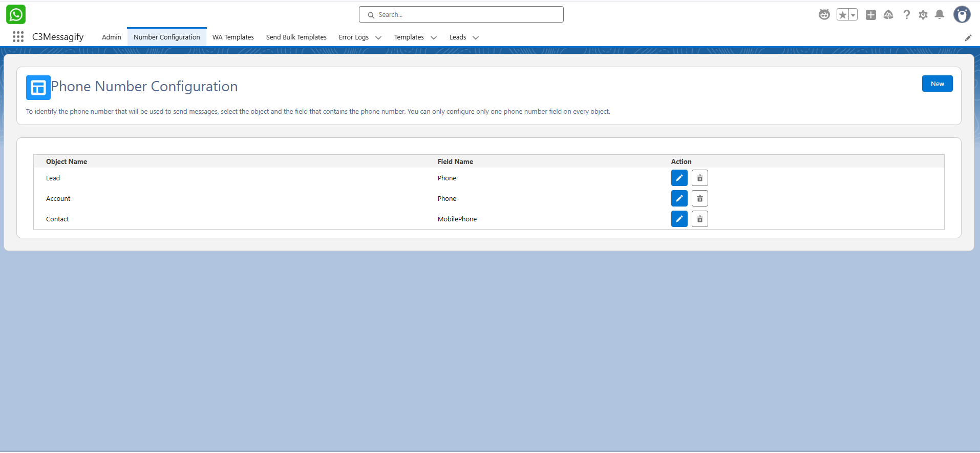Edit the Account phone configuration

[679, 198]
